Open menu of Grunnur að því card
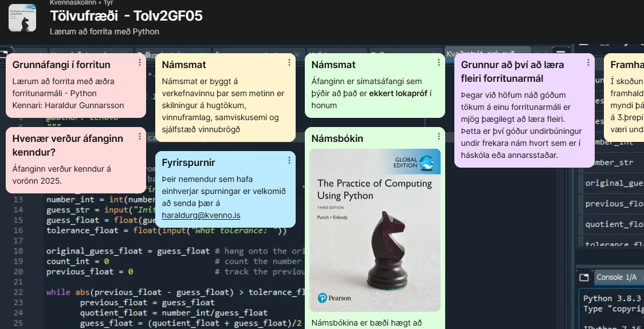Screen dimensions: 644x329 coord(588,62)
